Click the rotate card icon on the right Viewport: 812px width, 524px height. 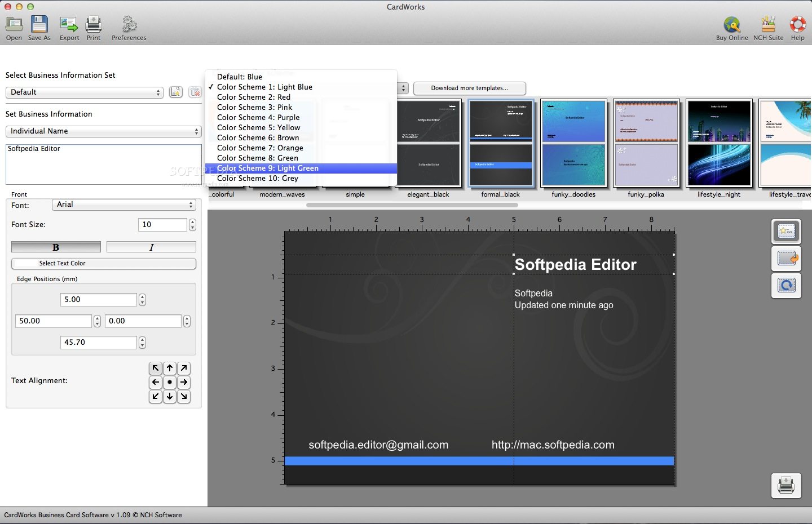pyautogui.click(x=786, y=286)
